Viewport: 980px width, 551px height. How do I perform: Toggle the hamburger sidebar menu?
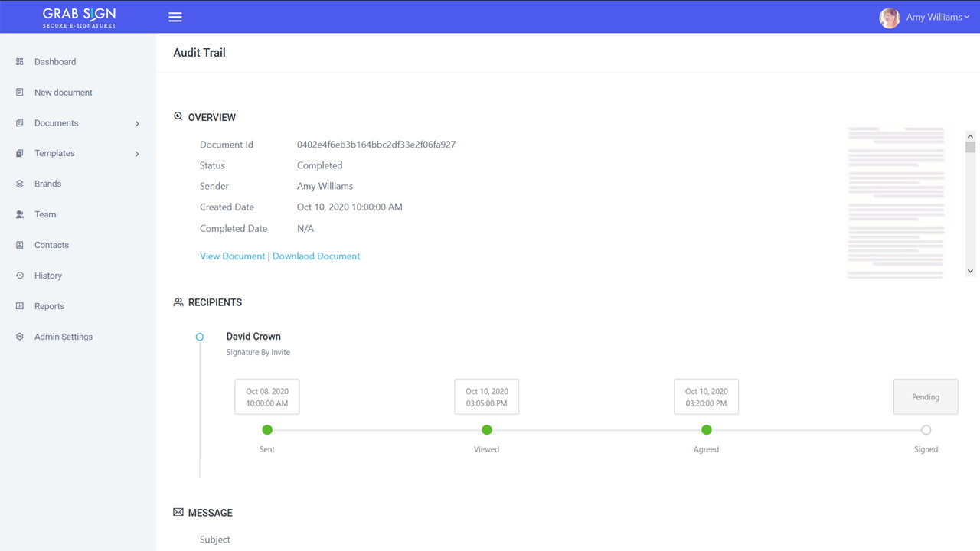click(175, 17)
